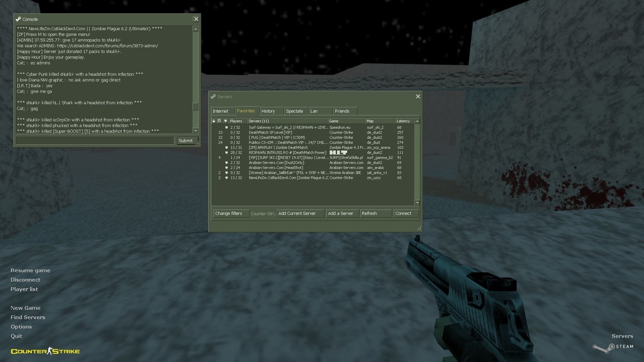Click the Console output scrollbar

pos(196,79)
